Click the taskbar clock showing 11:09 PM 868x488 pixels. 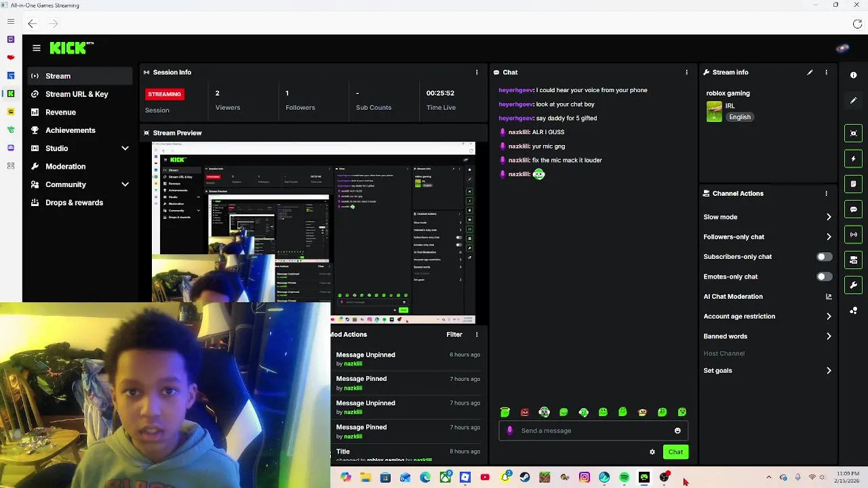848,477
